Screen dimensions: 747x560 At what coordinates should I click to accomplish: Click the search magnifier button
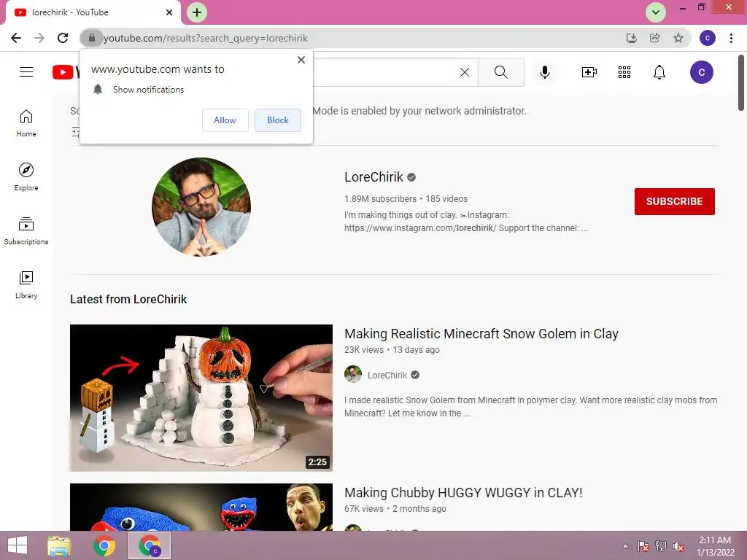click(500, 72)
